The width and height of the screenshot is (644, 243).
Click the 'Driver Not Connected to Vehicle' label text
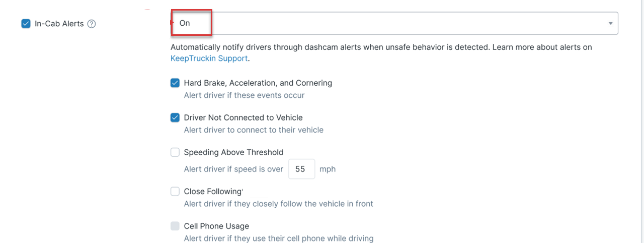coord(244,117)
